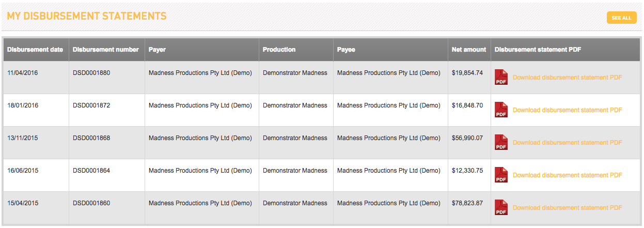
Task: Click the My Disbursement Statements heading
Action: tap(87, 16)
